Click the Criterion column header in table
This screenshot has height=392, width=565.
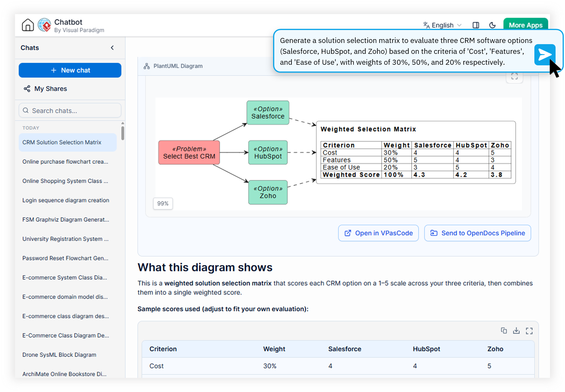click(163, 349)
